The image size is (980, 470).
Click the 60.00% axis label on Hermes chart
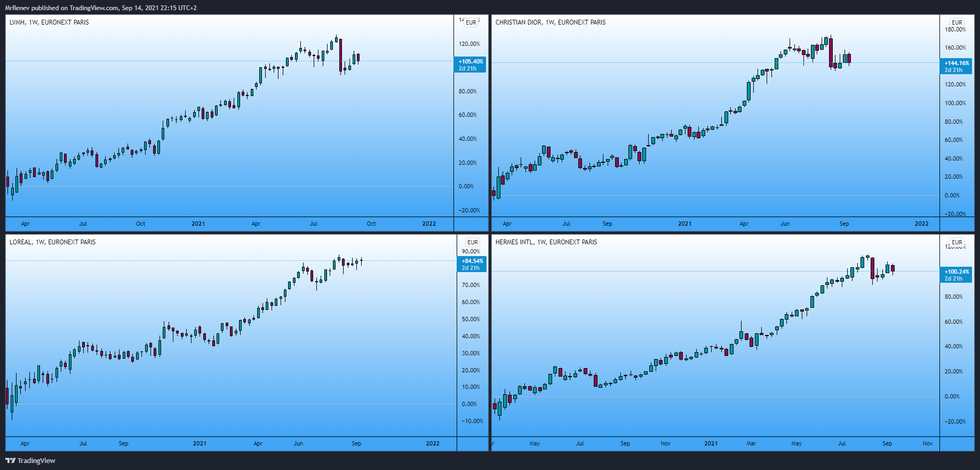point(954,322)
